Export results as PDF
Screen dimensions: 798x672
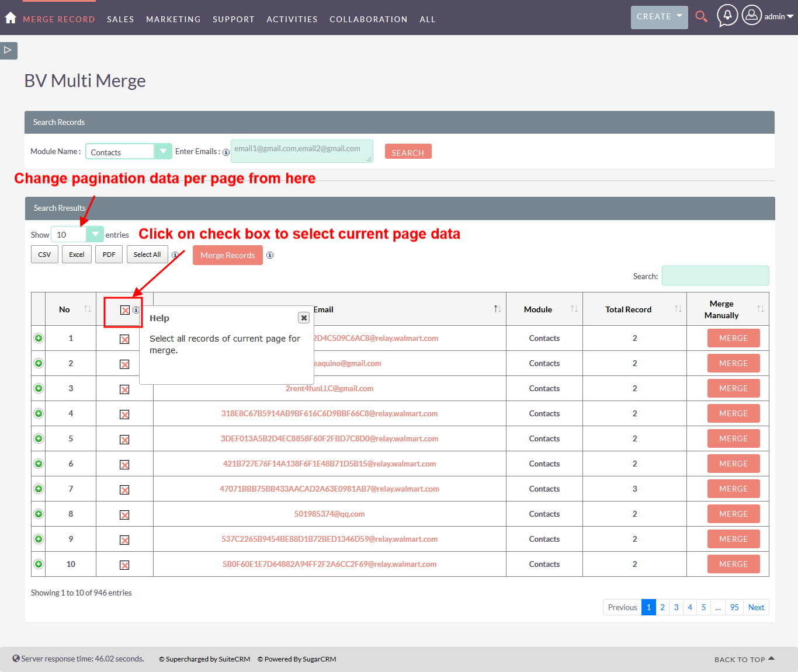coord(109,255)
